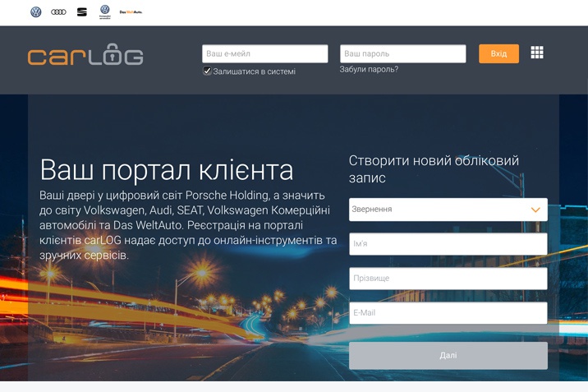Click the carLOG logo

[x=85, y=54]
